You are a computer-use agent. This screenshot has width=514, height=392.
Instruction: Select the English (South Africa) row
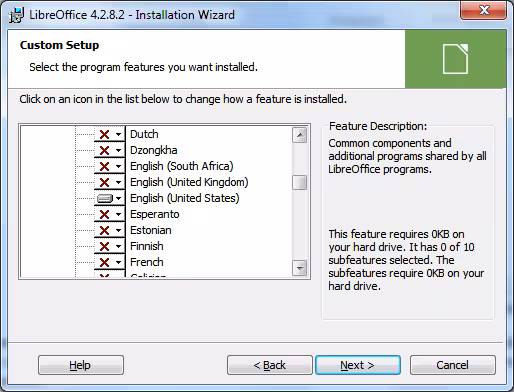pyautogui.click(x=182, y=166)
